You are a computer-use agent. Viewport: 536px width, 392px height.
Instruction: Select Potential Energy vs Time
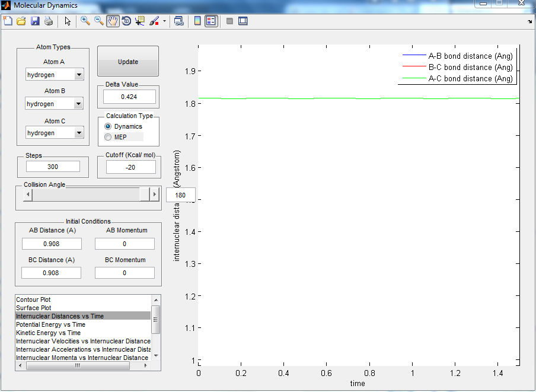click(x=83, y=324)
